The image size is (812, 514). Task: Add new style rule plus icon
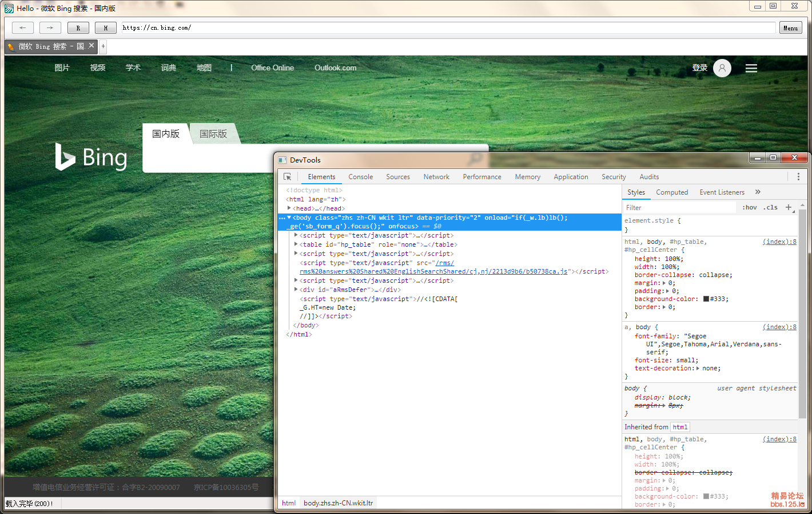pos(789,207)
